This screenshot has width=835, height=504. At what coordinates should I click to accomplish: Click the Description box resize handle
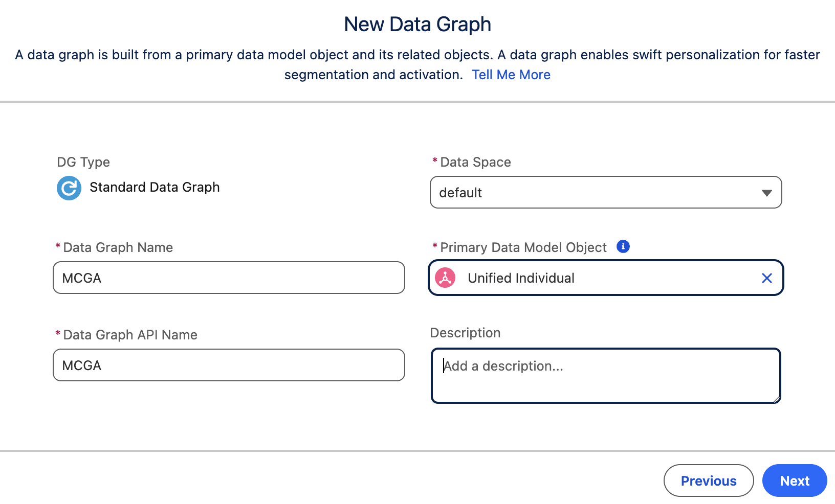coord(777,399)
